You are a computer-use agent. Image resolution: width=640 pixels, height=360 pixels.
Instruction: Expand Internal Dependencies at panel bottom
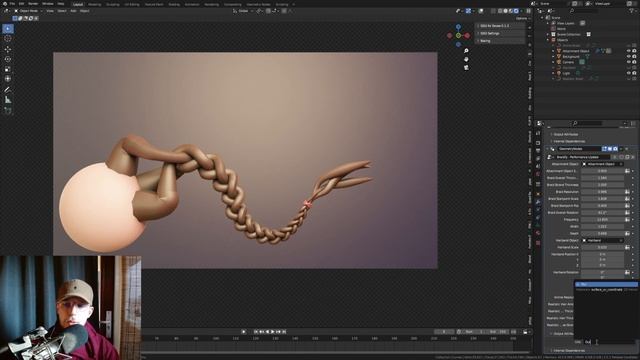pyautogui.click(x=569, y=351)
